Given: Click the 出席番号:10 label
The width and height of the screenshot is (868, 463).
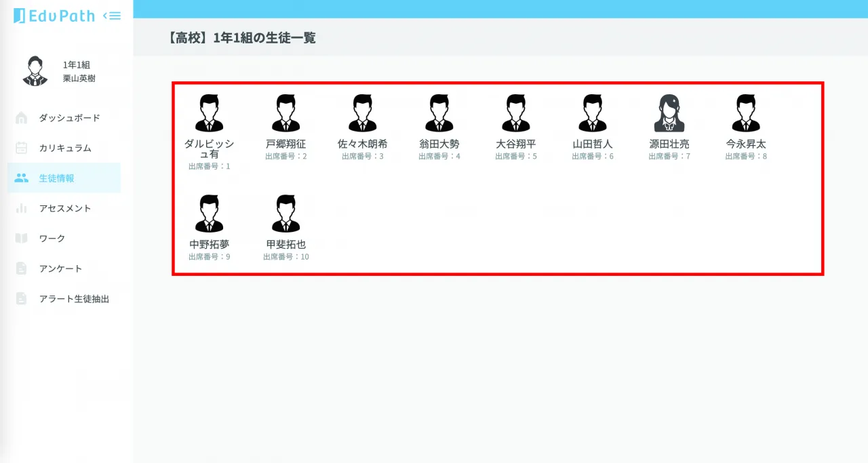Looking at the screenshot, I should click(x=286, y=257).
